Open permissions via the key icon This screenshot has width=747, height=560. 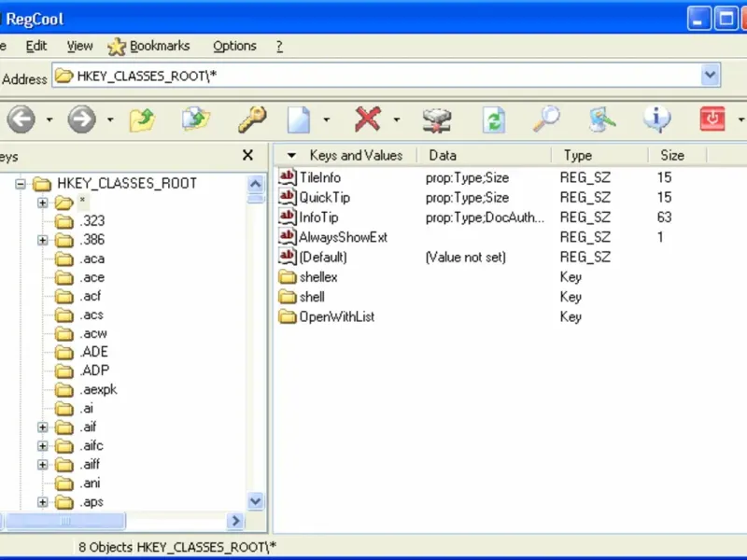[x=252, y=119]
